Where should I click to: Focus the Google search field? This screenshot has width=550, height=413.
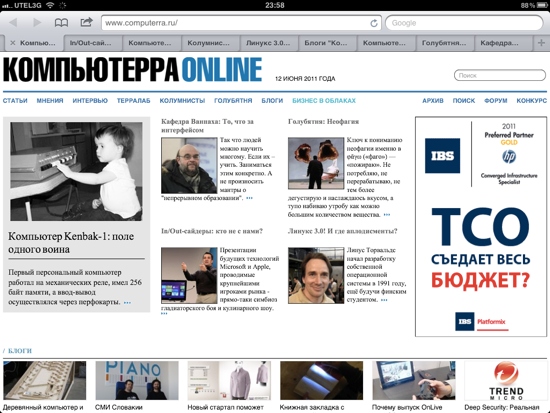tap(464, 23)
